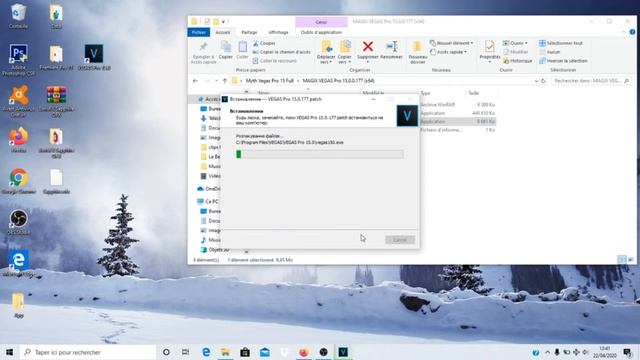Select the Gérer contextual tab

[321, 22]
